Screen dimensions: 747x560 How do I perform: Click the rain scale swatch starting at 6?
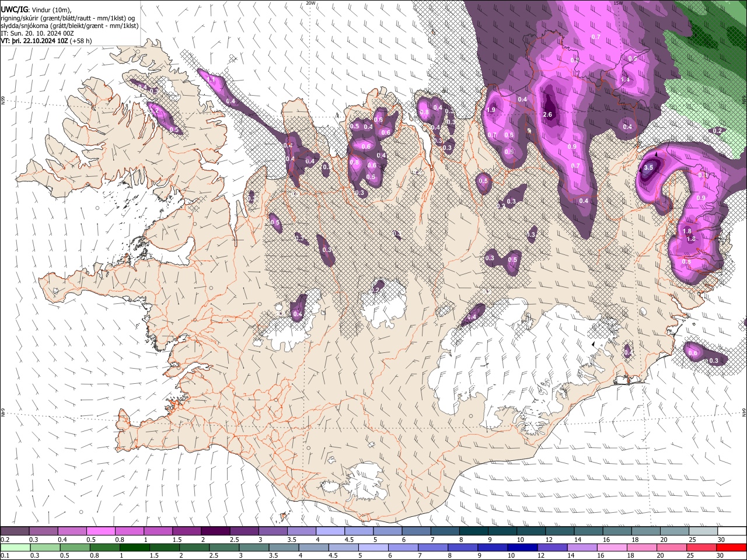point(403,547)
